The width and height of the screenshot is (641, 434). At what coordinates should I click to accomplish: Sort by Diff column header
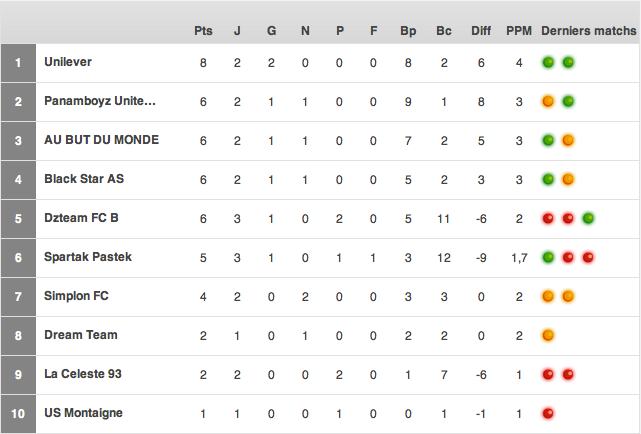(x=481, y=31)
